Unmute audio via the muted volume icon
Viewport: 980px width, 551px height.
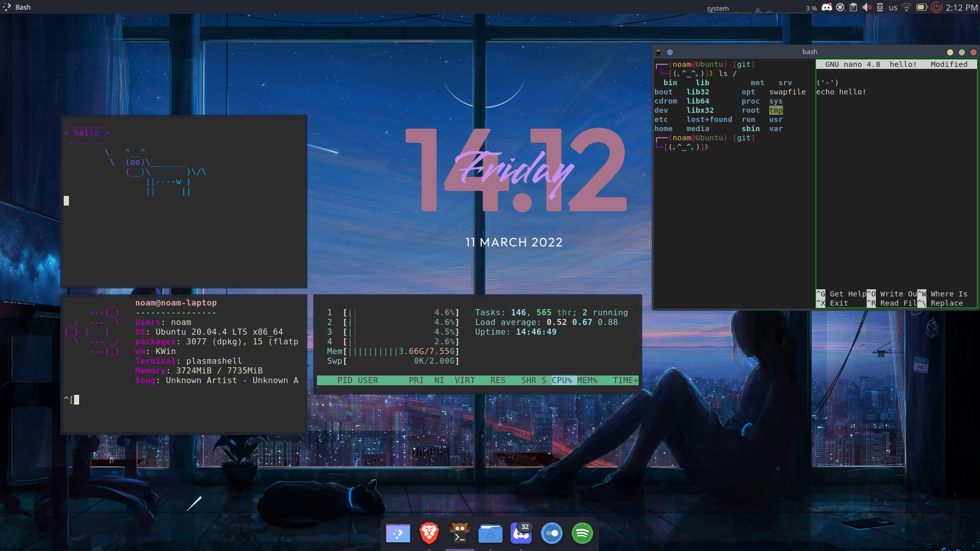point(867,7)
